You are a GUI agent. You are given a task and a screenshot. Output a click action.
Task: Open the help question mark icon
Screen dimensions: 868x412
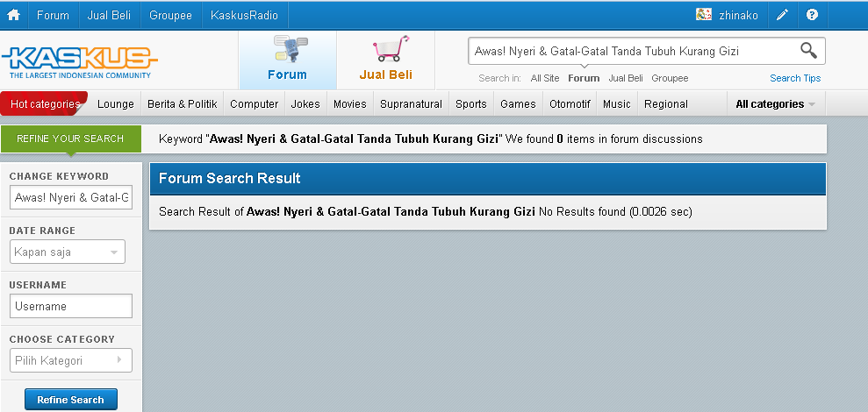812,15
